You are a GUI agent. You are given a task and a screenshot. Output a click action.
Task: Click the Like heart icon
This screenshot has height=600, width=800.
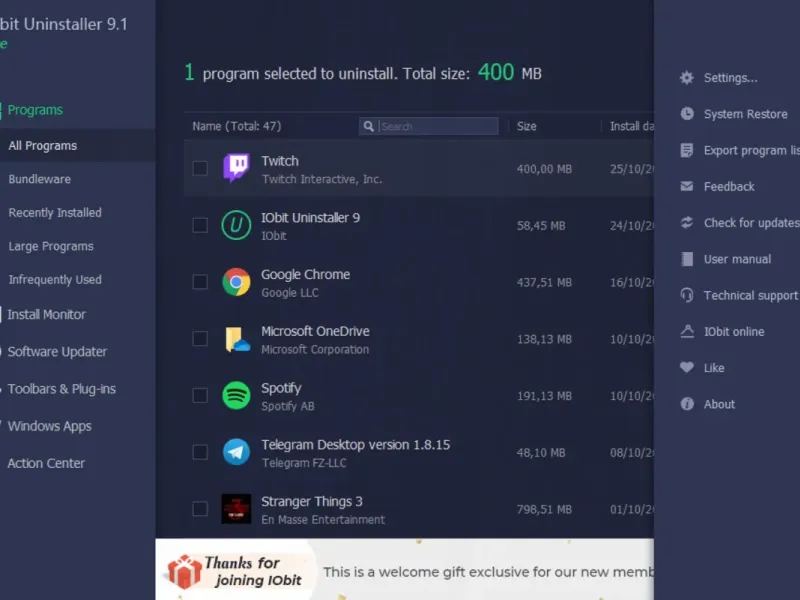(687, 367)
